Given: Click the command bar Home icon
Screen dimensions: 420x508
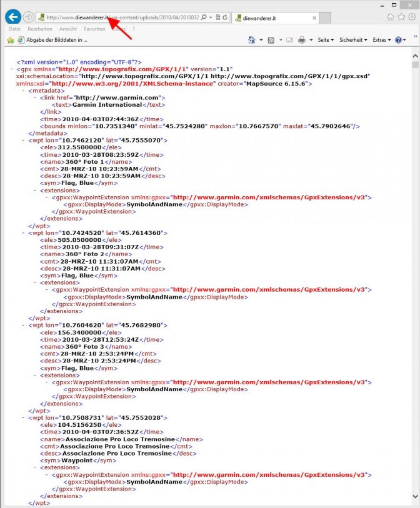Looking at the screenshot, I should [251, 40].
